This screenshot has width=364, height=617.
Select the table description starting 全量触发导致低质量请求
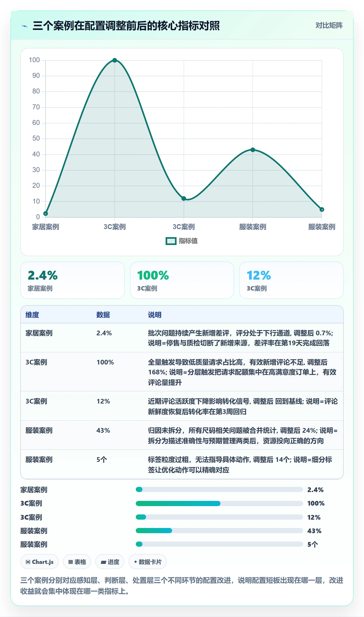(x=242, y=372)
